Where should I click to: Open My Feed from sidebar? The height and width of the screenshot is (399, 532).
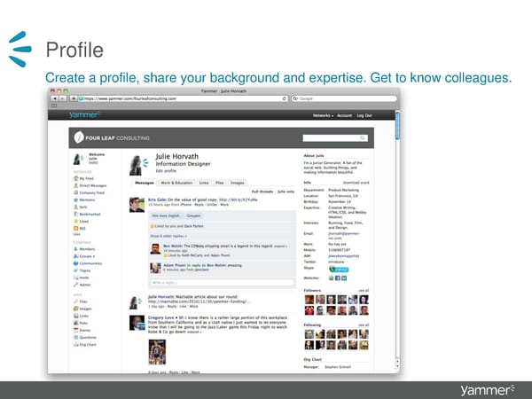click(x=86, y=177)
